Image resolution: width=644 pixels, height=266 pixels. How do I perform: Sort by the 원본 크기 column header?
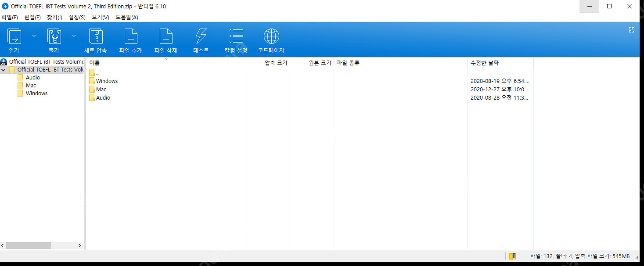click(x=312, y=63)
